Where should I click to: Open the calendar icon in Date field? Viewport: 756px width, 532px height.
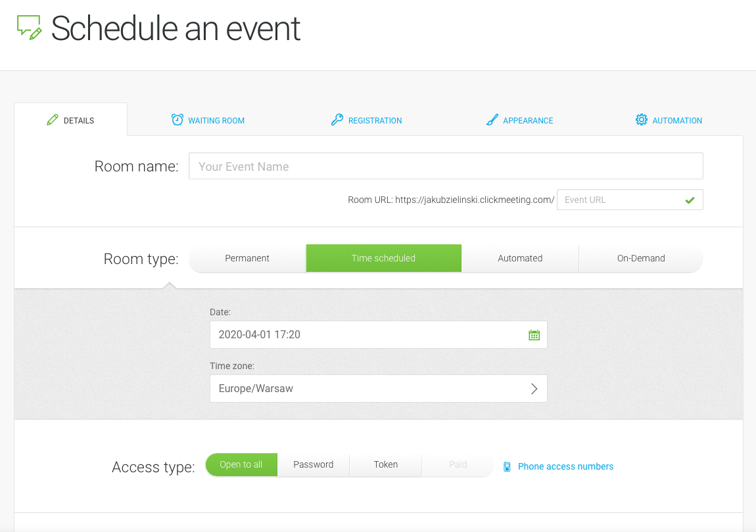click(534, 335)
